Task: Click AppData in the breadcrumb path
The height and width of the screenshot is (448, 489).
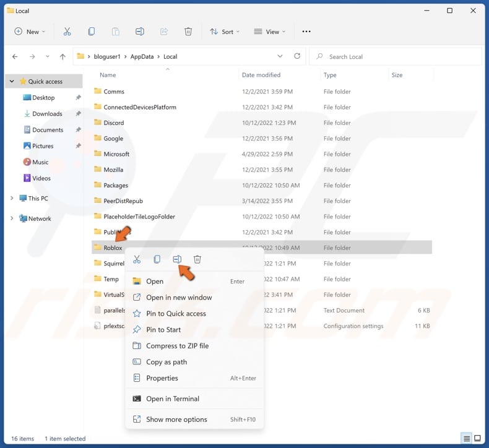Action: tap(142, 56)
